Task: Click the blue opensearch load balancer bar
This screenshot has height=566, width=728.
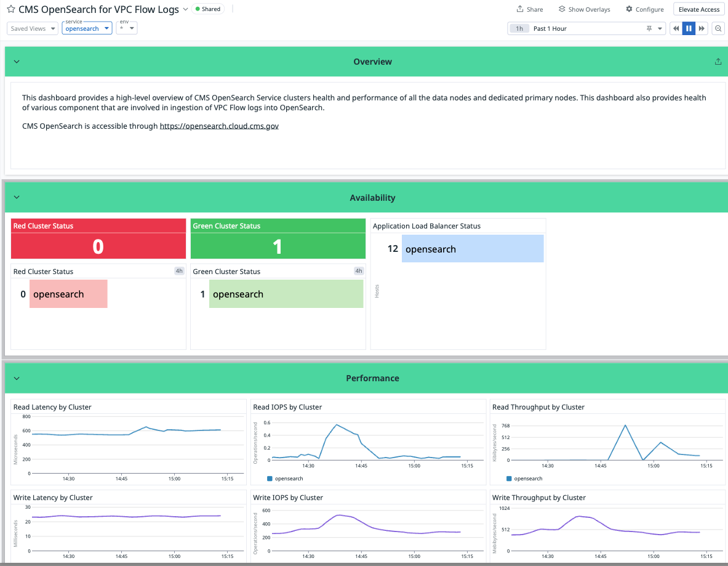Action: point(473,249)
